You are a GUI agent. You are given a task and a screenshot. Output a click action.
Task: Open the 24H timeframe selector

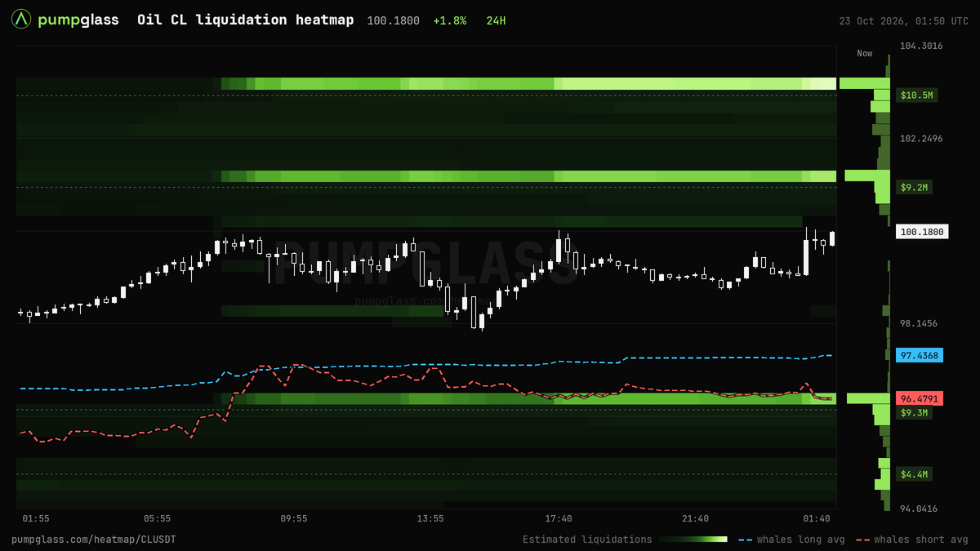coord(496,20)
